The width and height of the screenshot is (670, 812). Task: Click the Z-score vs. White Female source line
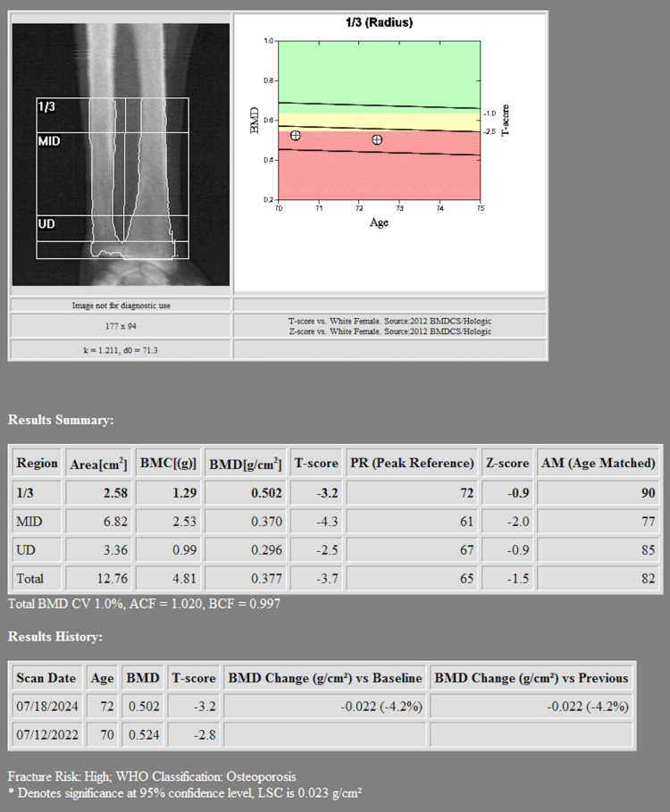pyautogui.click(x=389, y=331)
